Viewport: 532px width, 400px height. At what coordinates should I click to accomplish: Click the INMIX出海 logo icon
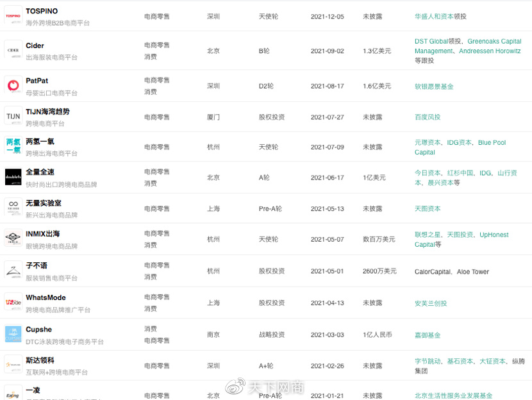click(13, 238)
